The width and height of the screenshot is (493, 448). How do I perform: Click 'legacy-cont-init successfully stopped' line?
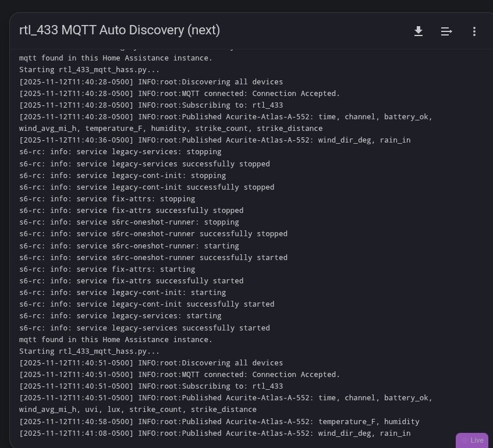click(147, 187)
